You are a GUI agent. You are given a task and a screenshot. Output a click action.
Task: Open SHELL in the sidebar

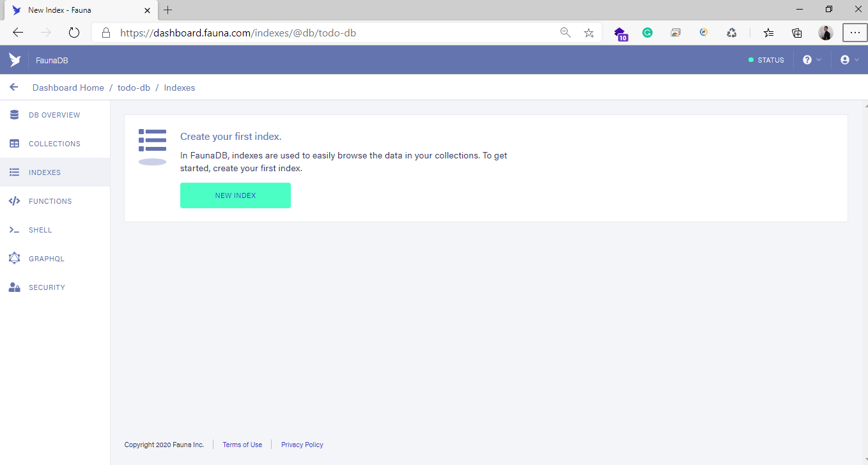click(x=55, y=230)
